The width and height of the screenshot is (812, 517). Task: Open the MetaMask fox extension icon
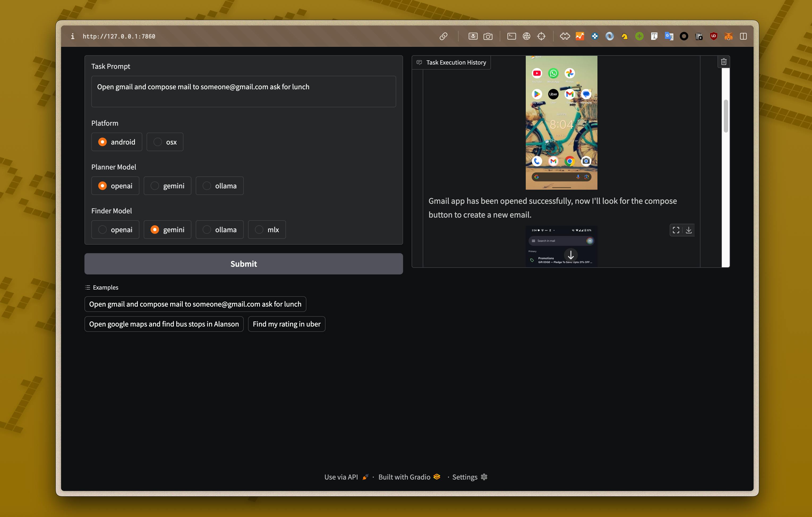[x=728, y=36]
